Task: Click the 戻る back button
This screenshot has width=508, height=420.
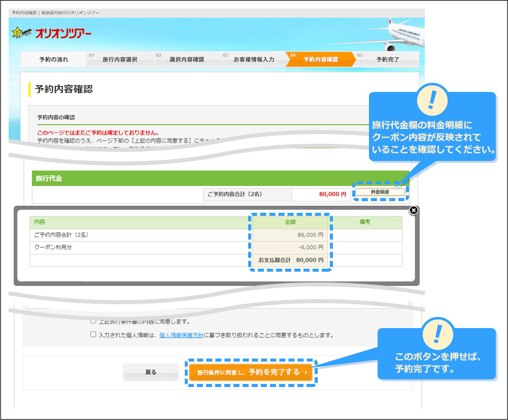Action: click(151, 372)
